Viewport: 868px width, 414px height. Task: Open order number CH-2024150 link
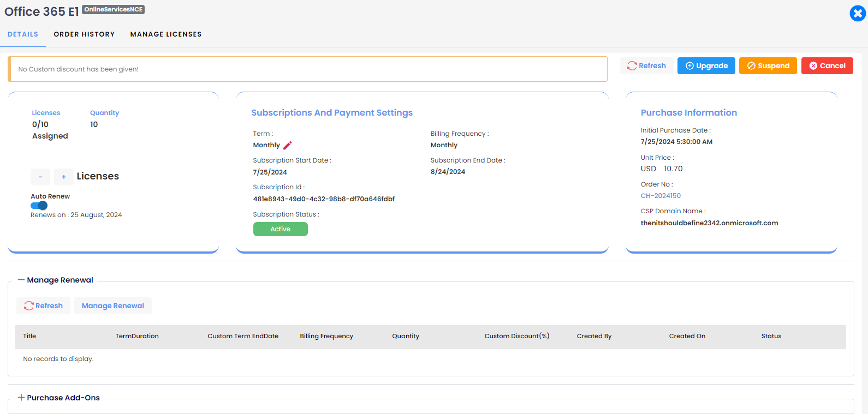point(661,196)
